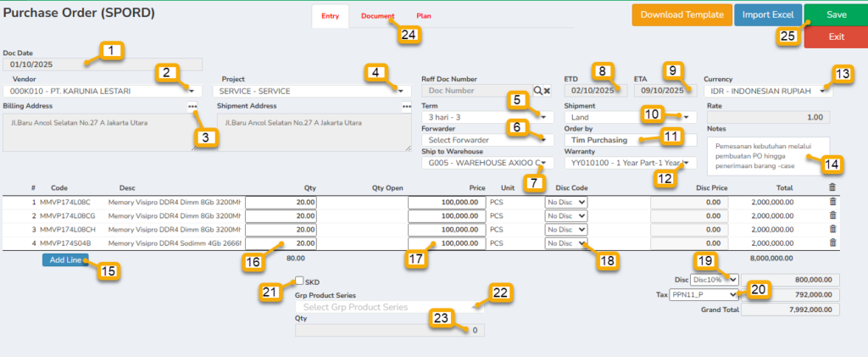Expand the Vendor dropdown
The height and width of the screenshot is (357, 868).
point(192,91)
